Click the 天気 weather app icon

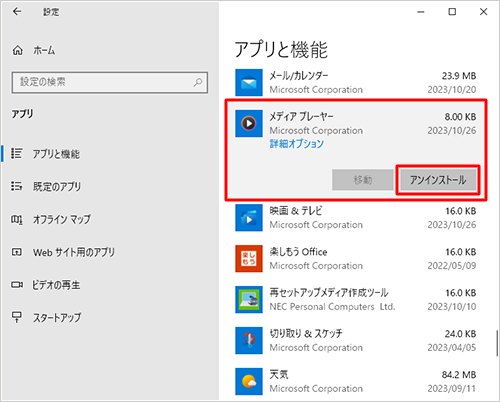(249, 381)
